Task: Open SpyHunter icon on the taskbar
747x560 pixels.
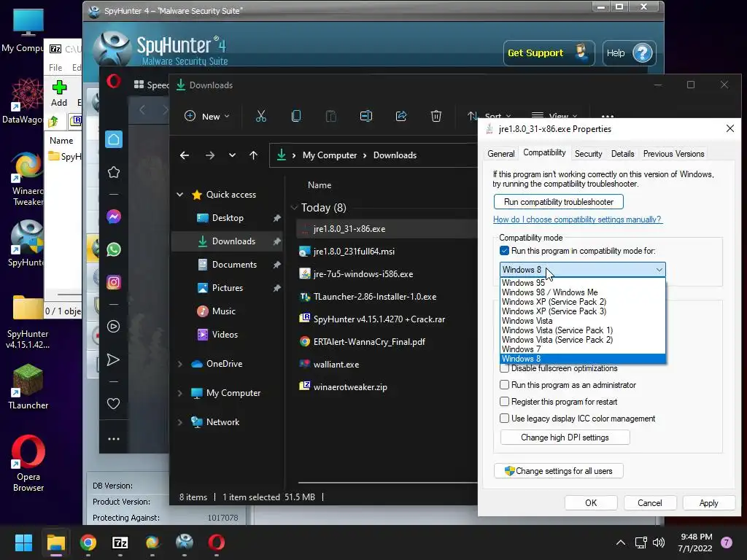Action: 185,542
